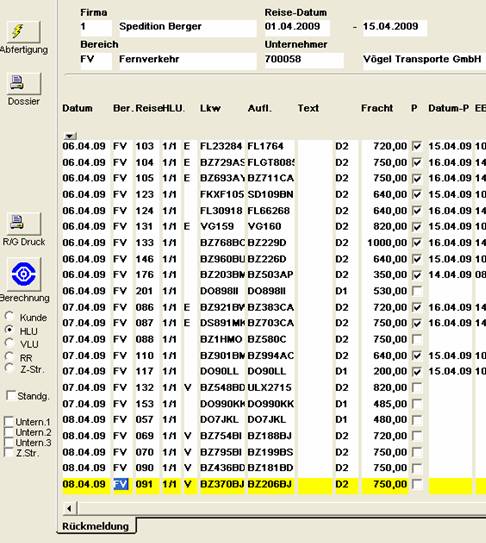Select the RR radio button
Image resolution: width=486 pixels, height=543 pixels.
[x=10, y=356]
